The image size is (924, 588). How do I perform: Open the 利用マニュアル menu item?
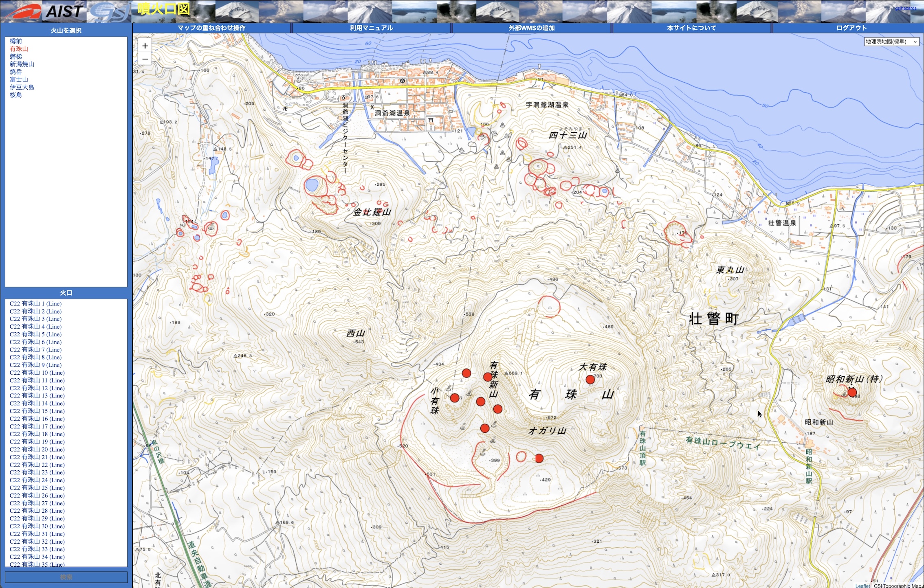click(x=371, y=28)
